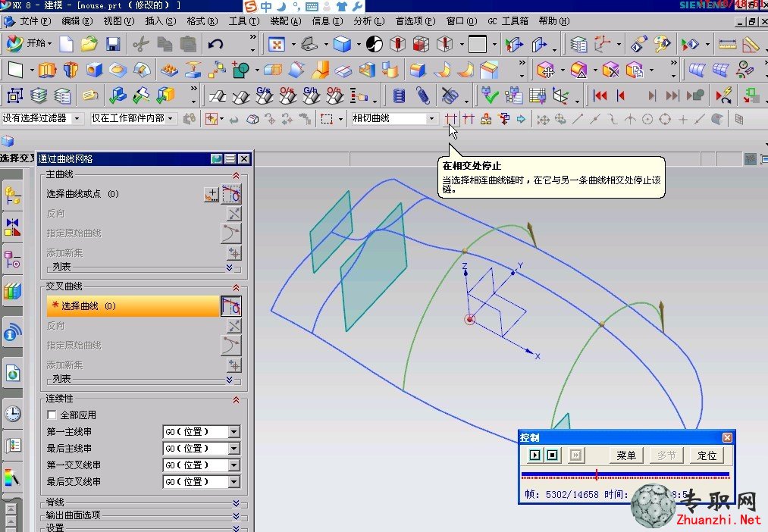Toggle the snap End Point icon
This screenshot has width=768, height=532.
(x=578, y=119)
